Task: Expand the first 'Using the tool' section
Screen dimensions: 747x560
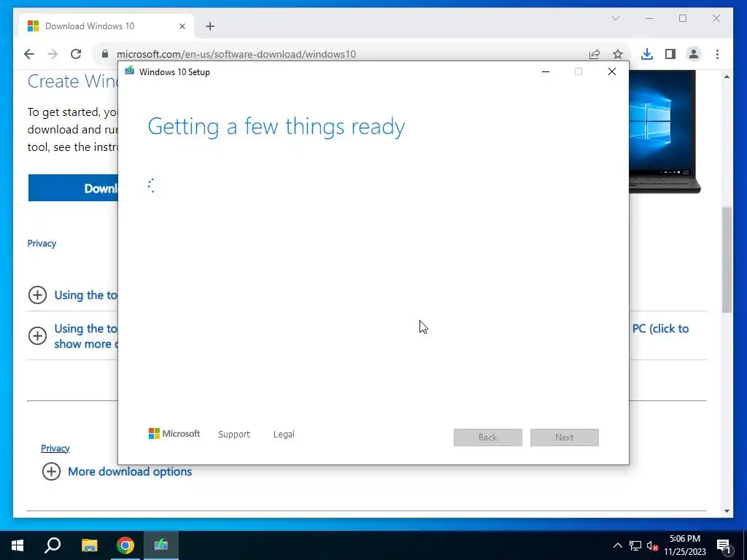Action: click(37, 295)
